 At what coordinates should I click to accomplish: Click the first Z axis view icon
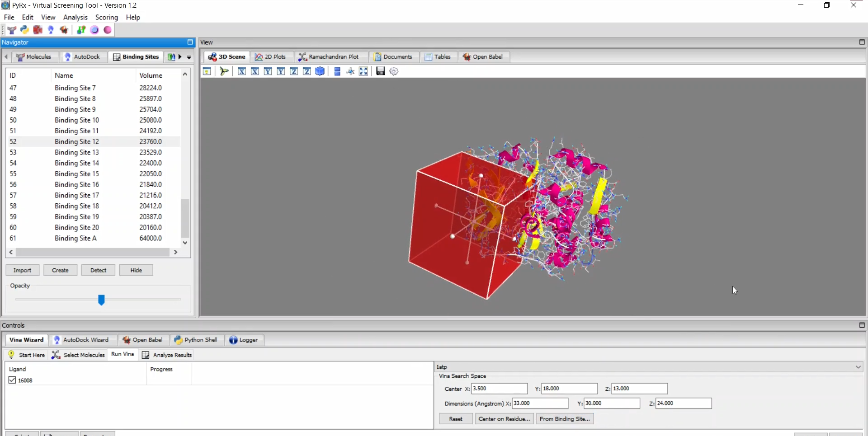[294, 71]
